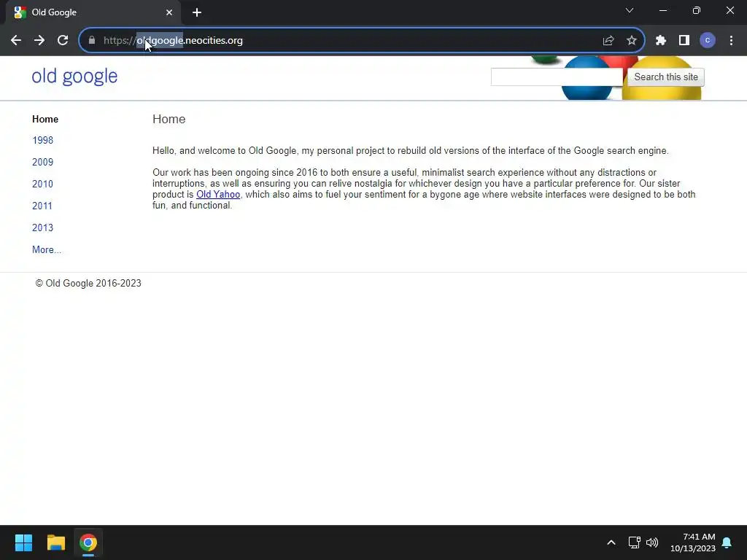
Task: Select Home in the sidebar
Action: coord(45,119)
